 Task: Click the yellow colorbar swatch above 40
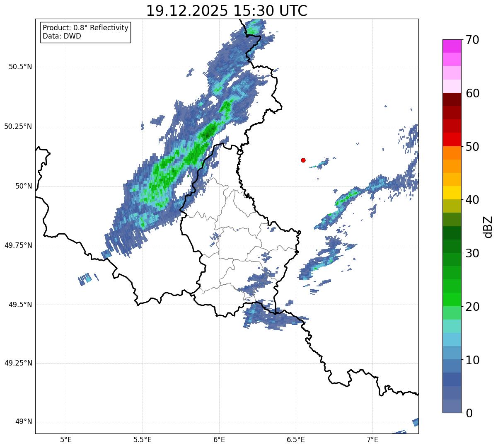452,193
